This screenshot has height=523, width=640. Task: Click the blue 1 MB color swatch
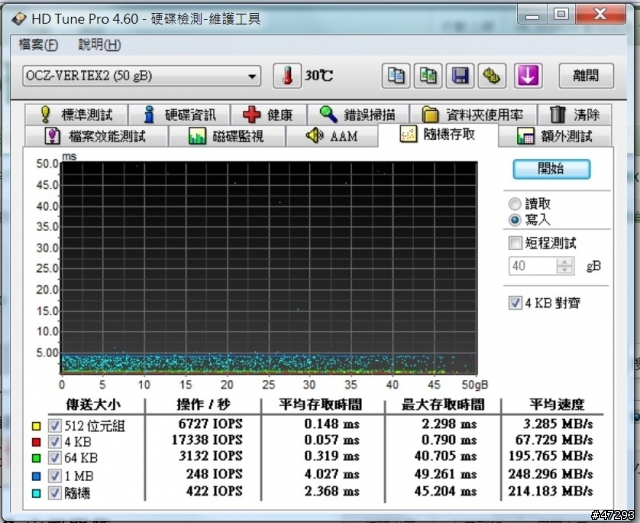(36, 476)
